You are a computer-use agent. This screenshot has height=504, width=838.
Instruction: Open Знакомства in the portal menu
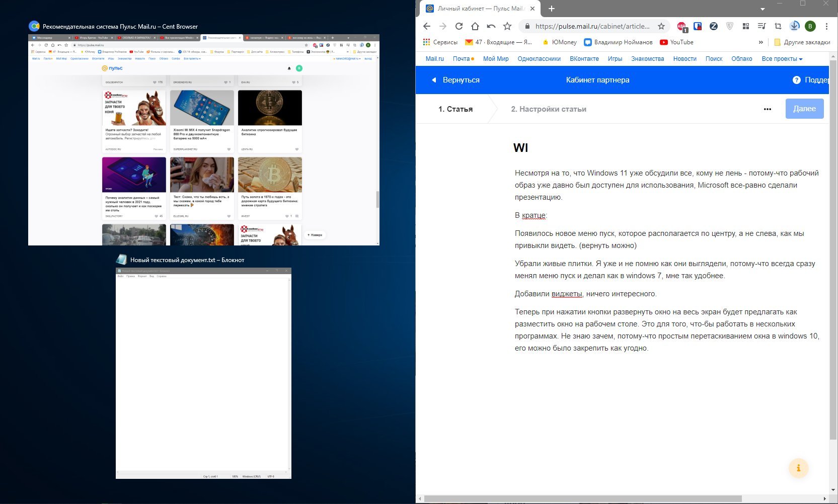(648, 59)
